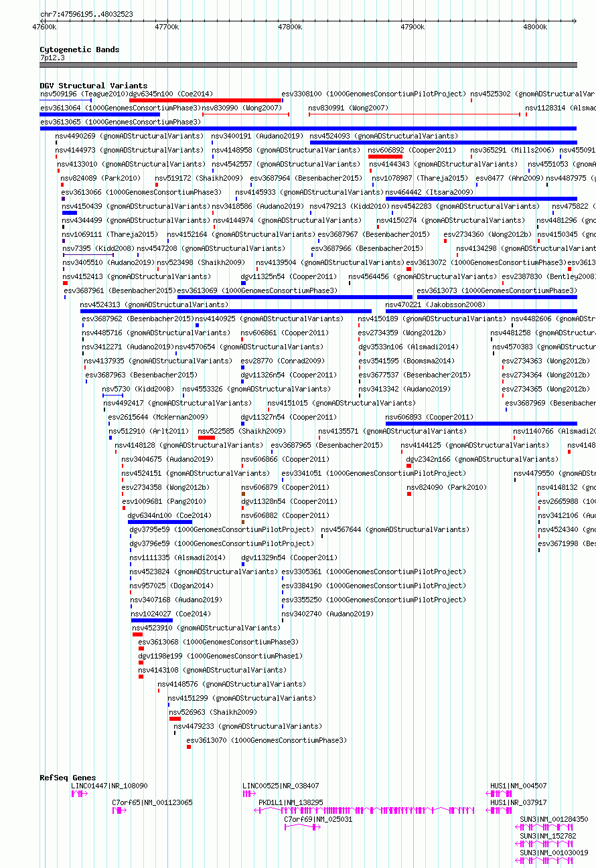Select the red nsv606892 (Cooper2011) bar

[x=385, y=157]
